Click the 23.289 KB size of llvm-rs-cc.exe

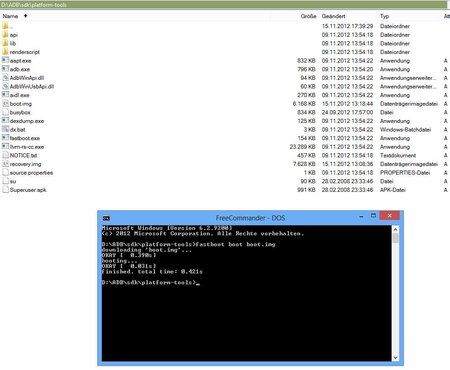pos(303,147)
